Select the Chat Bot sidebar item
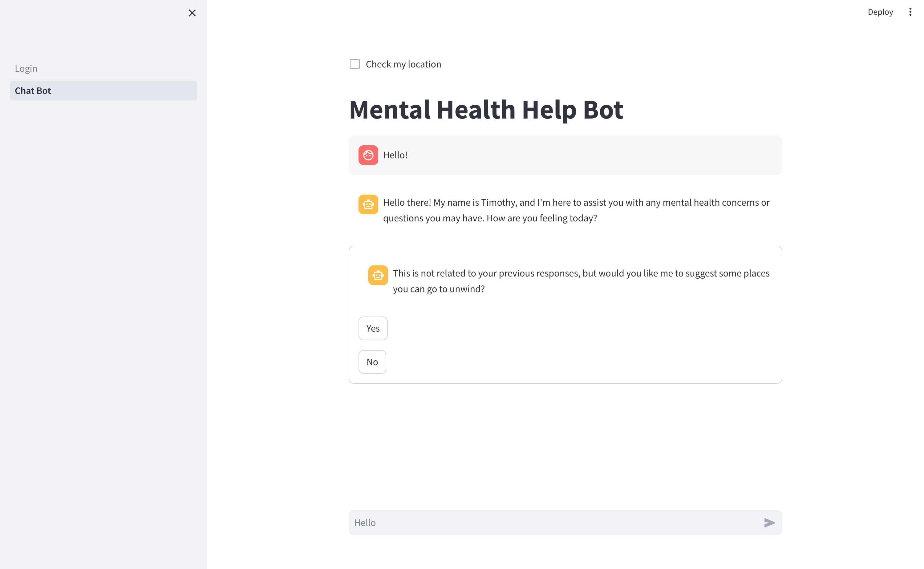 tap(33, 91)
